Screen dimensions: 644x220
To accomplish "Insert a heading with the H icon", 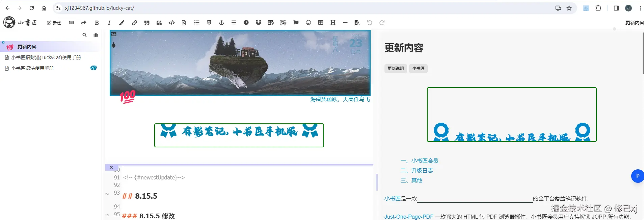I will coord(333,22).
